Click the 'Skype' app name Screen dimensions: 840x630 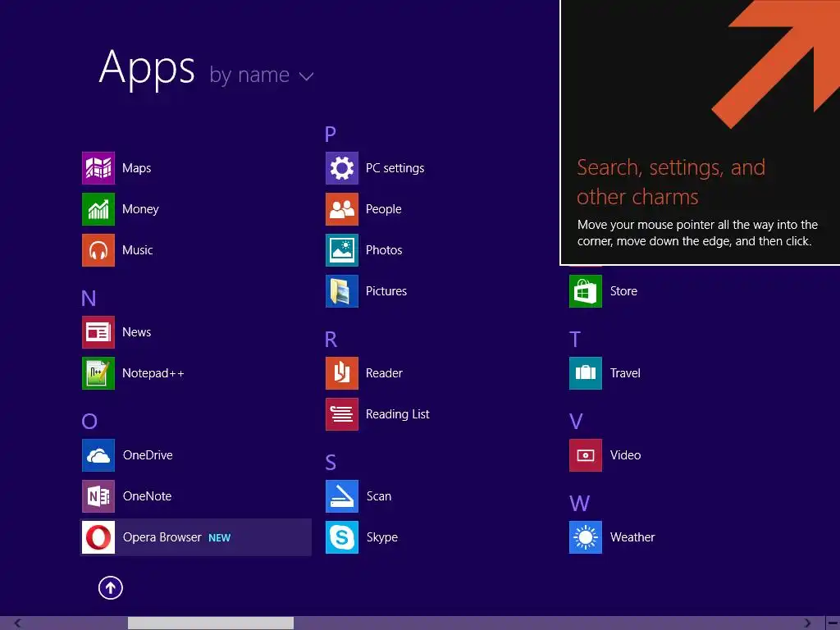click(x=382, y=537)
